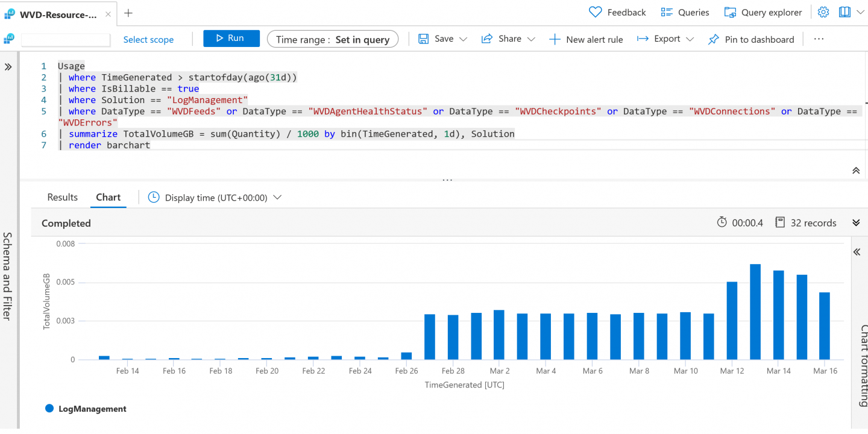
Task: Expand the Save dropdown chevron
Action: pos(463,39)
